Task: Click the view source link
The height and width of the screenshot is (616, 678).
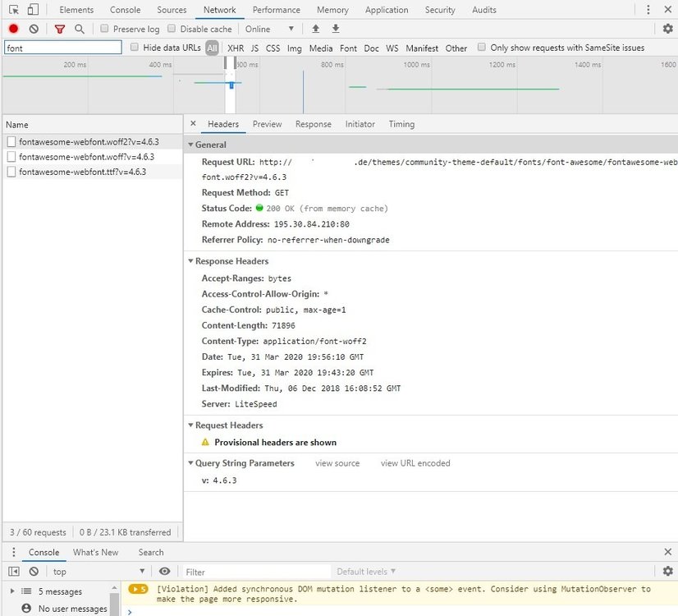Action: (337, 463)
